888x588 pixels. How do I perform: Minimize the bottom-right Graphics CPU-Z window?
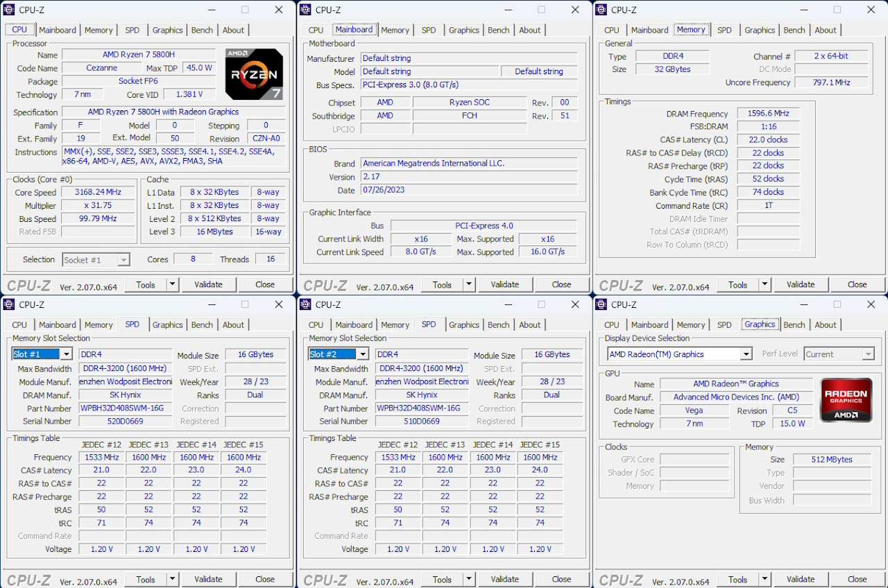point(803,304)
